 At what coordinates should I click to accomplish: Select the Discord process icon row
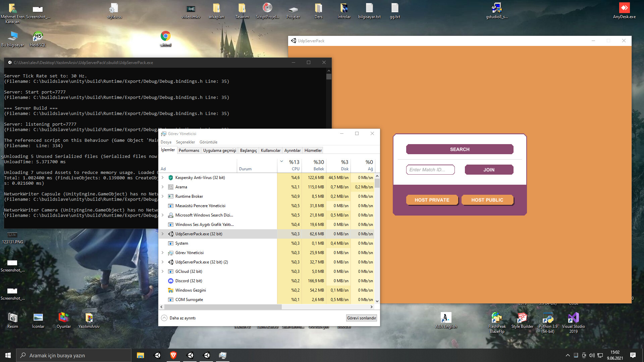171,281
